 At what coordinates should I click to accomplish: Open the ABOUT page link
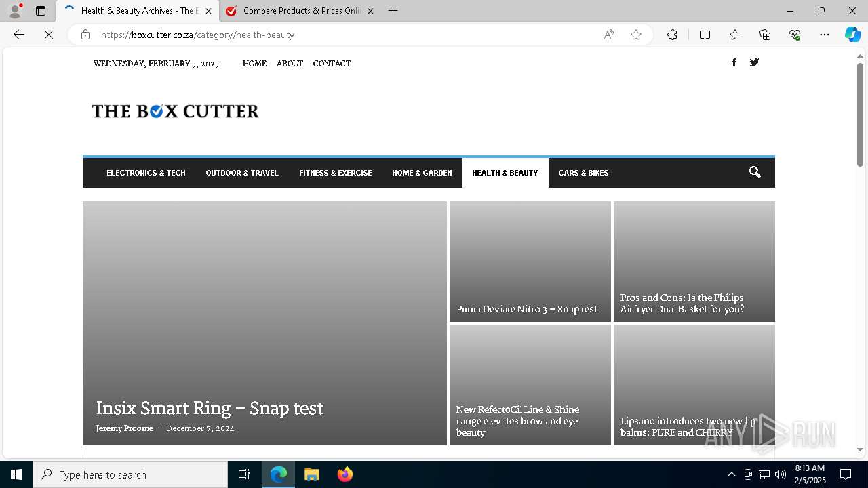[290, 64]
